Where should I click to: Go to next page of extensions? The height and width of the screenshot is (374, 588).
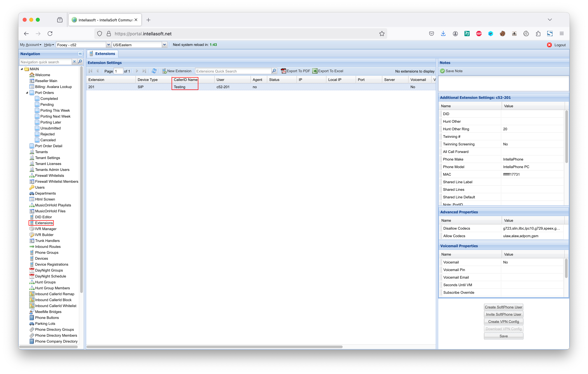[x=137, y=71]
